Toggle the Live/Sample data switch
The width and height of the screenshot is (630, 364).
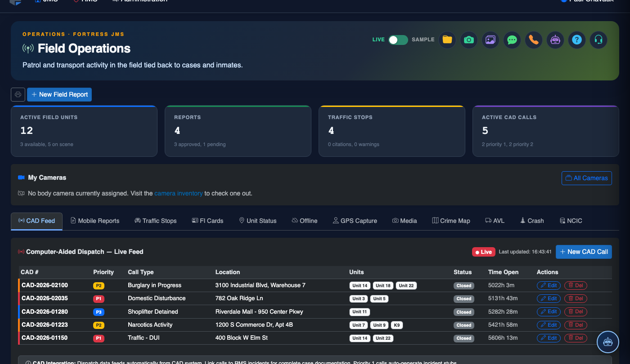tap(398, 40)
